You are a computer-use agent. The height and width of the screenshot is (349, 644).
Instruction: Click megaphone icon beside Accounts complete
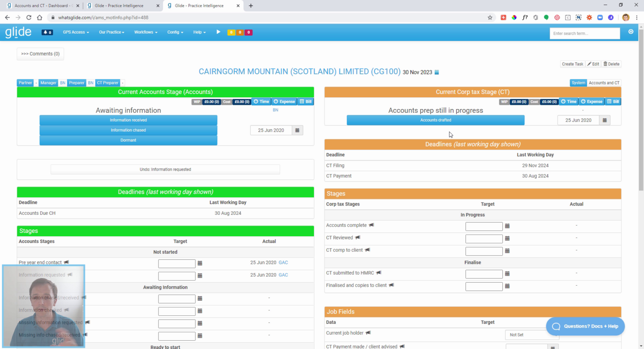point(371,225)
